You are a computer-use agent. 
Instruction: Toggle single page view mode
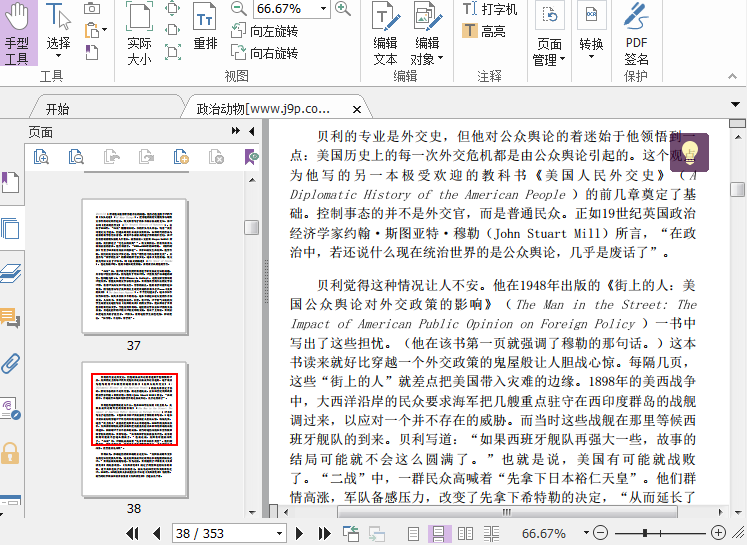pos(414,533)
